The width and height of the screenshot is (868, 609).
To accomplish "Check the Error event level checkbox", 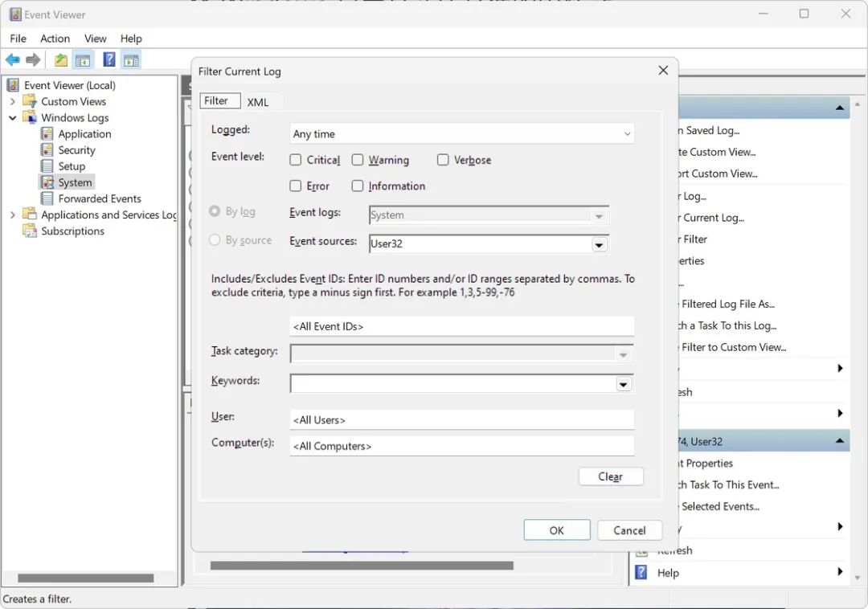I will [296, 186].
